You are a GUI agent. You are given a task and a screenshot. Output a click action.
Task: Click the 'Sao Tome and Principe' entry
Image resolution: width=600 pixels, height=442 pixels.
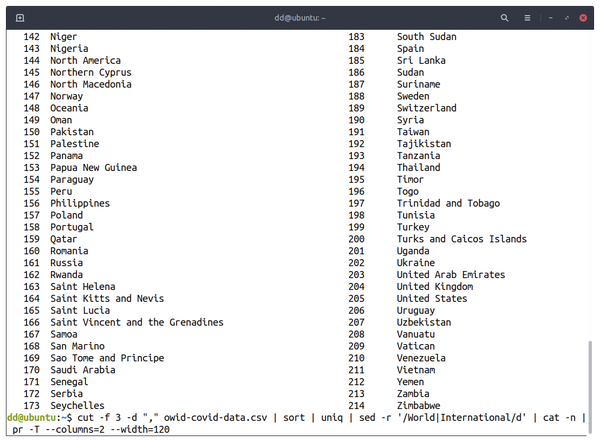pos(107,358)
